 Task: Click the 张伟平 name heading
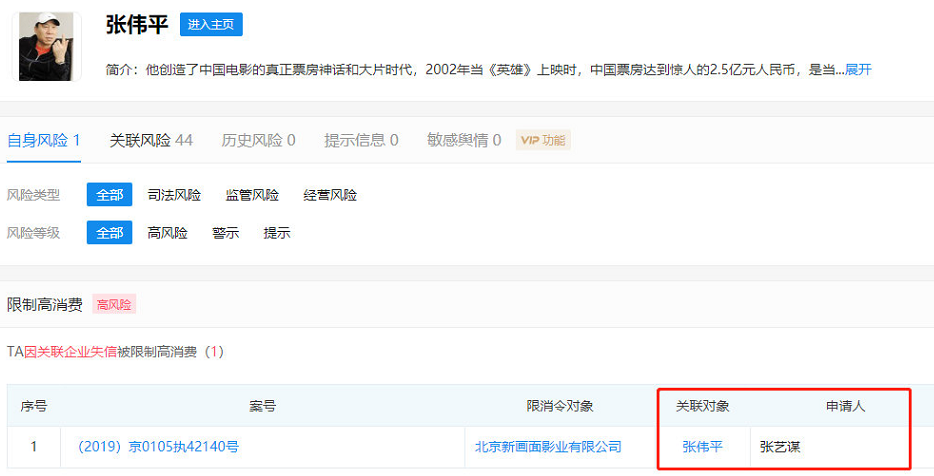137,24
